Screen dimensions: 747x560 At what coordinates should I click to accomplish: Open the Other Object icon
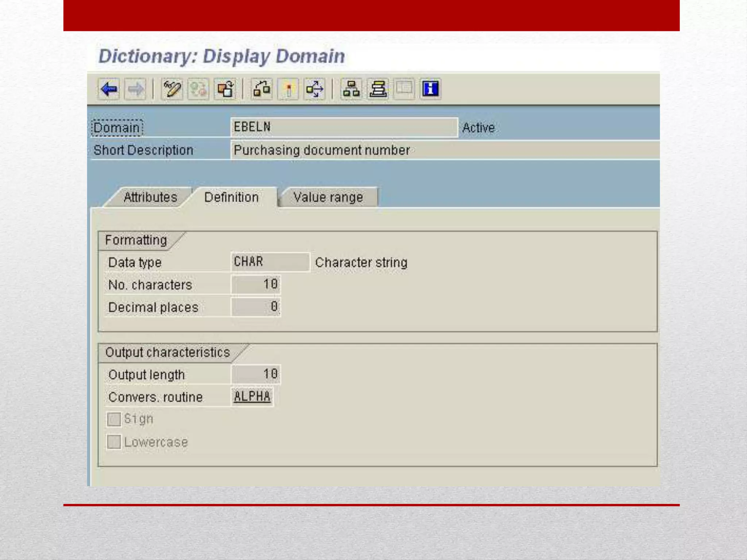[225, 89]
